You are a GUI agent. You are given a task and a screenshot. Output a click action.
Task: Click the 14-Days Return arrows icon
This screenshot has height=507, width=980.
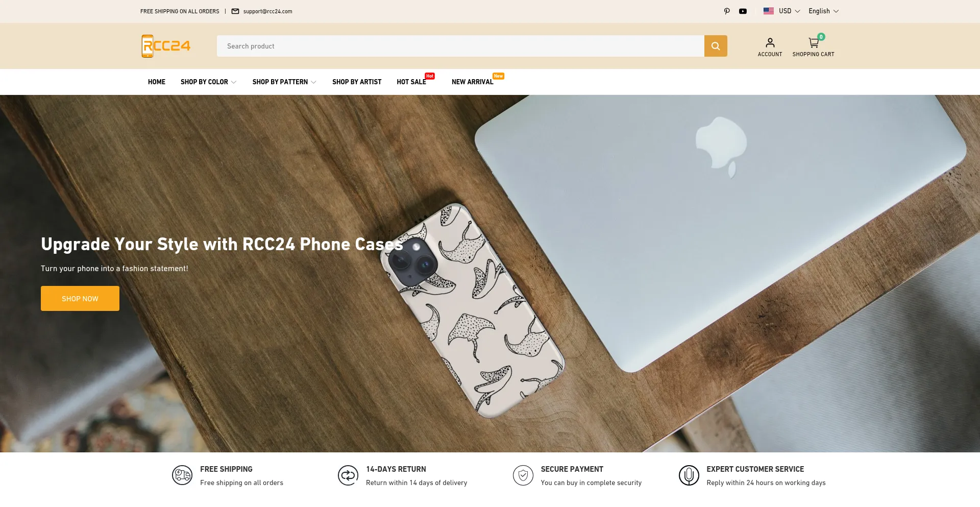pos(348,475)
